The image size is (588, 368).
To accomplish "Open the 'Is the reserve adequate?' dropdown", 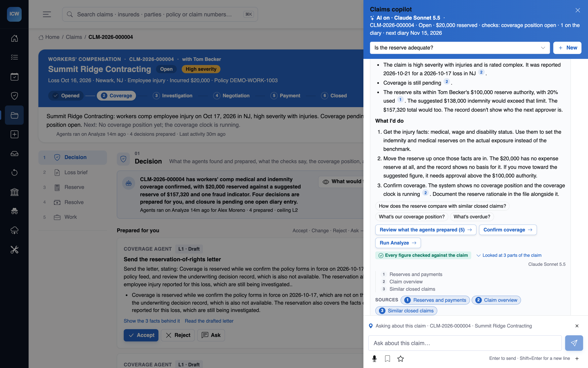I will click(x=460, y=48).
